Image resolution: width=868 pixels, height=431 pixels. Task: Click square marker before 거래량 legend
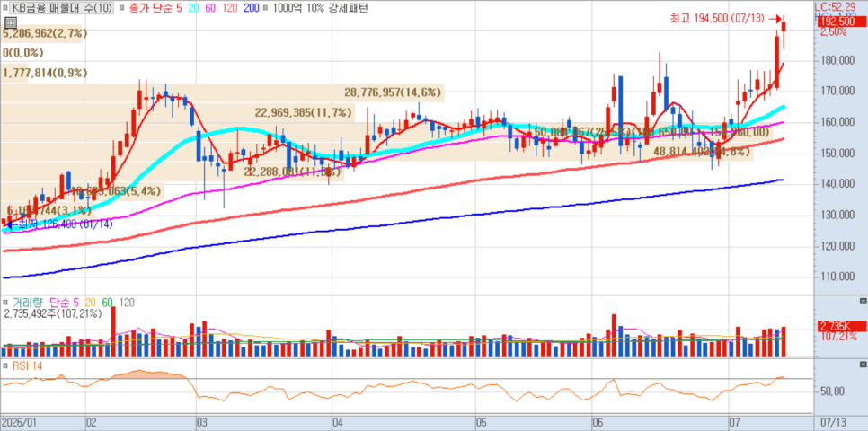tap(5, 302)
